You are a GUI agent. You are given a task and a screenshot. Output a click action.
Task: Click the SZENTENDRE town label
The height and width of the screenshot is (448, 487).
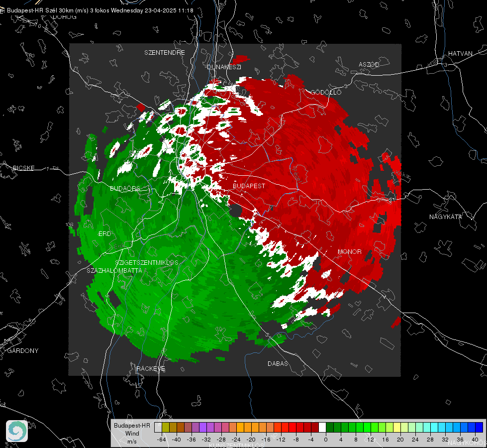pos(165,53)
